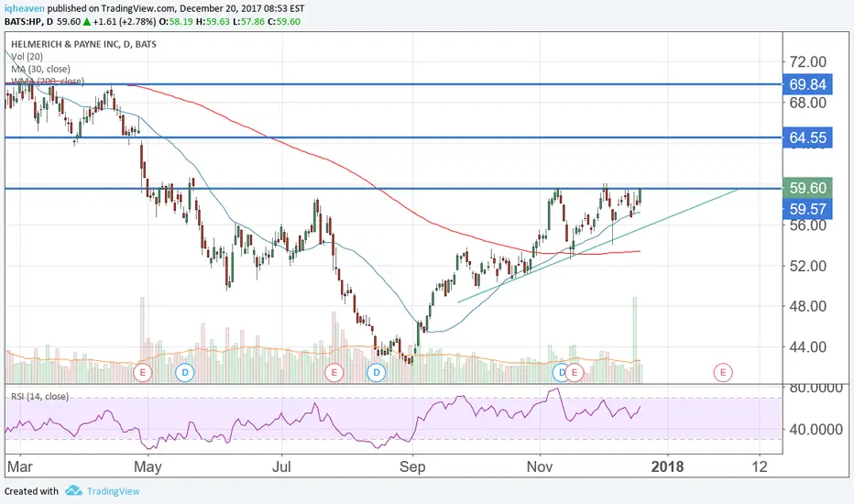Click the 48.00 price axis label
Image resolution: width=854 pixels, height=504 pixels.
pyautogui.click(x=807, y=306)
